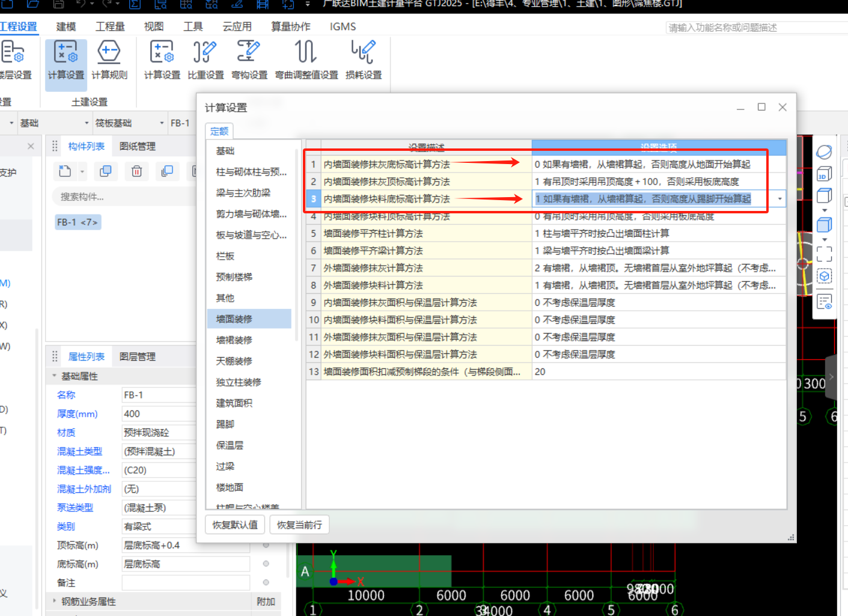Switch to the 图层管理 tab

(137, 356)
